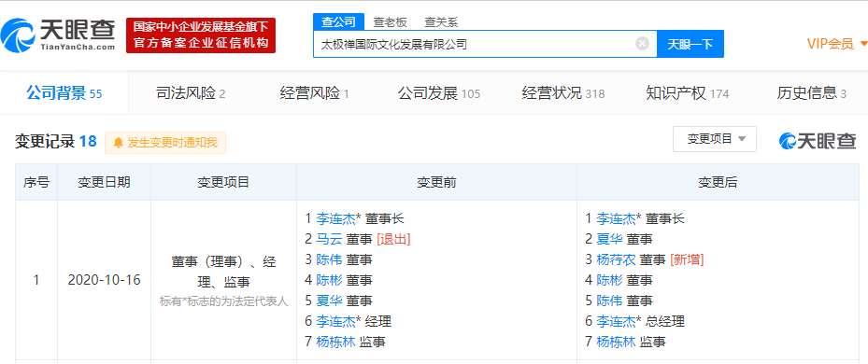Viewport: 868px width, 364px height.
Task: Open the 经营风险 tab
Action: [315, 93]
